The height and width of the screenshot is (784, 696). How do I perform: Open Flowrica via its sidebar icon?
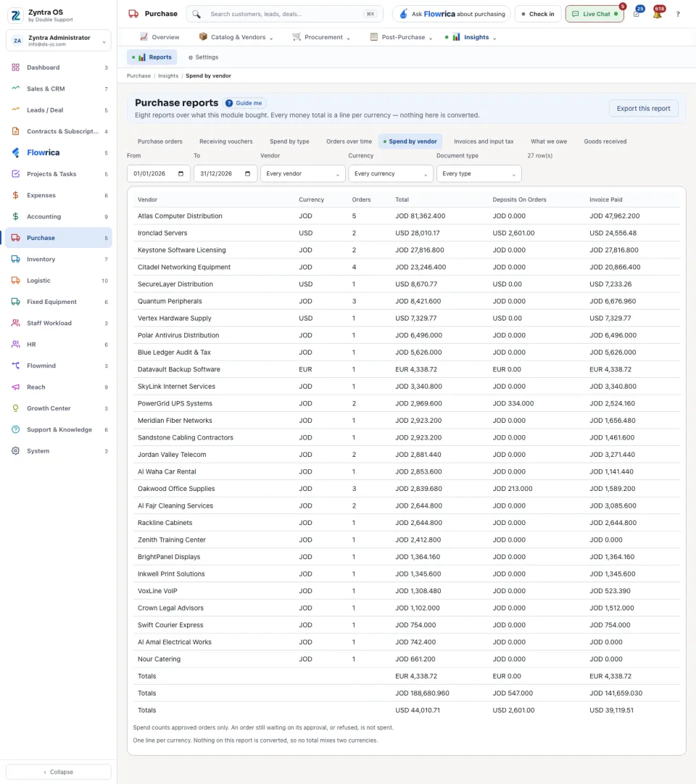coord(15,152)
